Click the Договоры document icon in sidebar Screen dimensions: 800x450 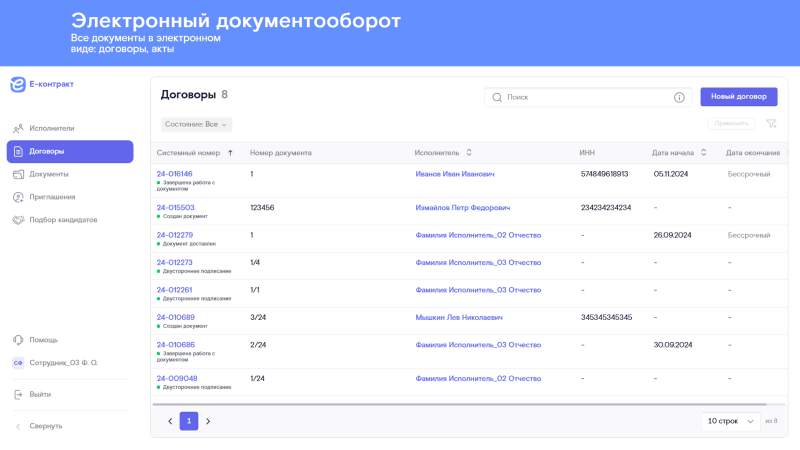pos(18,152)
